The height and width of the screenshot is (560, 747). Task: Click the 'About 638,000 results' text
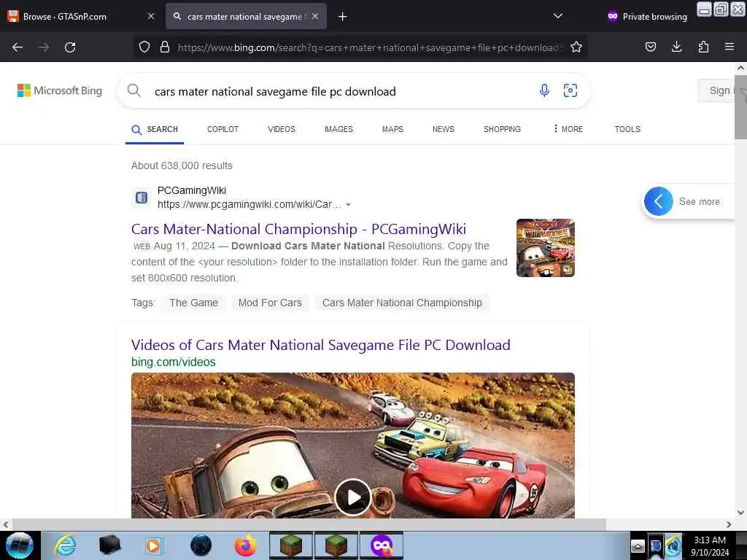[x=182, y=166]
